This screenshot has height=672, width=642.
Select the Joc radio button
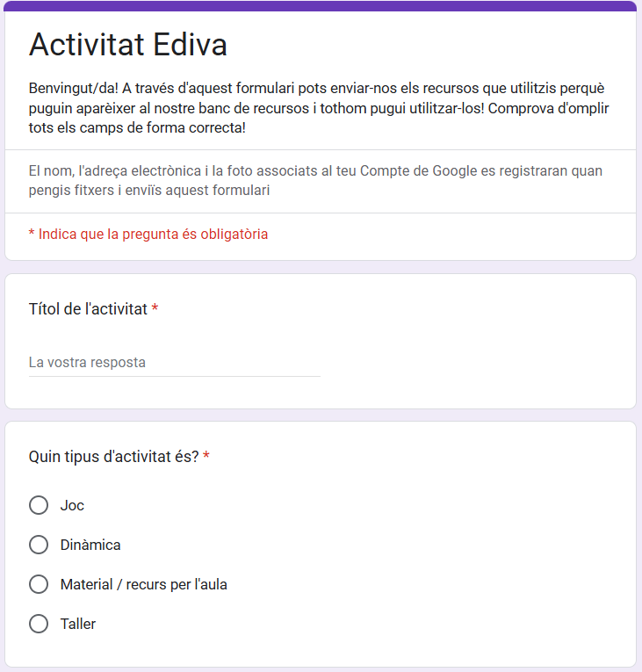click(39, 505)
